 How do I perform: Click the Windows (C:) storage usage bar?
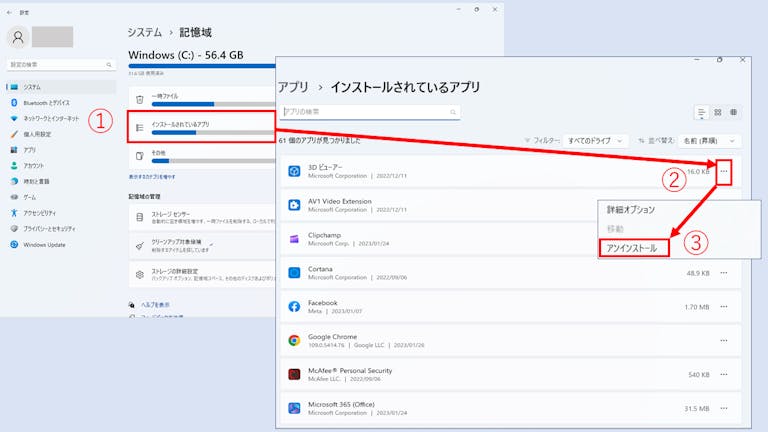(x=202, y=66)
